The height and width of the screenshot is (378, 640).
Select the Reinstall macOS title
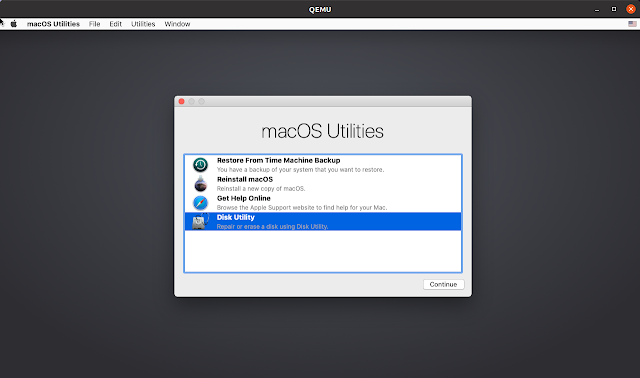(245, 179)
